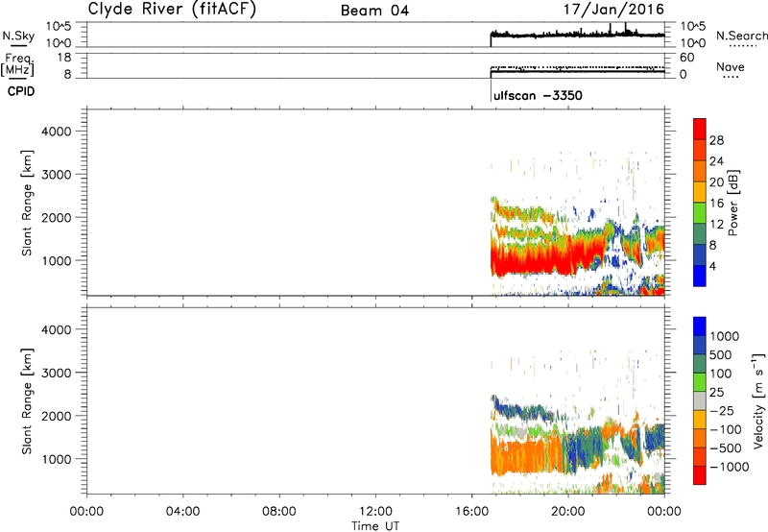Click the '4' tick on power colorbar
Viewport: 768px width, 532px height.
pyautogui.click(x=712, y=266)
